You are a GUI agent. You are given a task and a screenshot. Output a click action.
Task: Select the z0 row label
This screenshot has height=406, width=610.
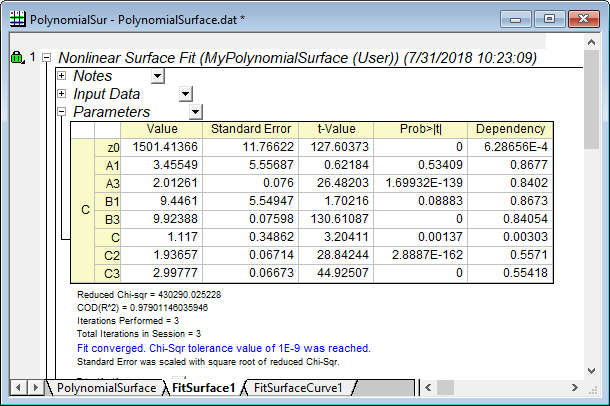pyautogui.click(x=108, y=147)
